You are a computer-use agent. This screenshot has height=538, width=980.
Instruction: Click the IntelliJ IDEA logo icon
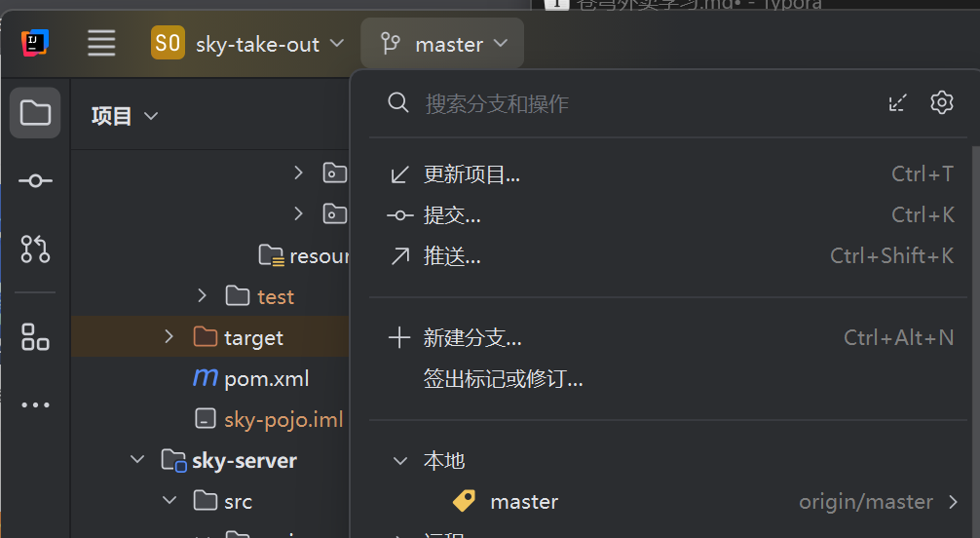[35, 43]
